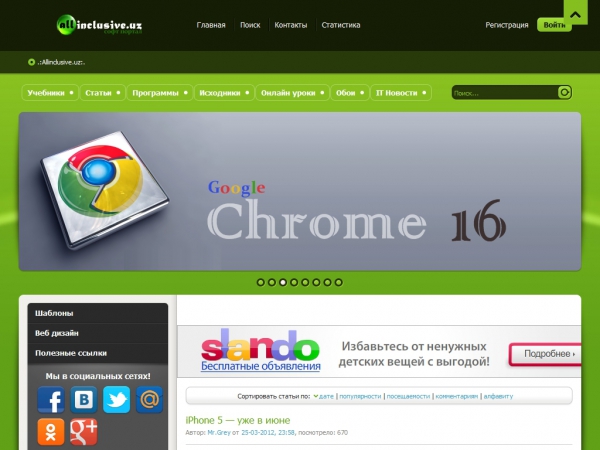The width and height of the screenshot is (600, 450).
Task: Go to Главная in top navigation
Action: (x=211, y=25)
